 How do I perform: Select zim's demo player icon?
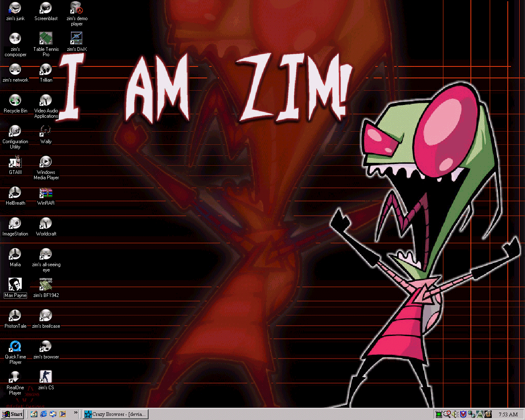[77, 14]
